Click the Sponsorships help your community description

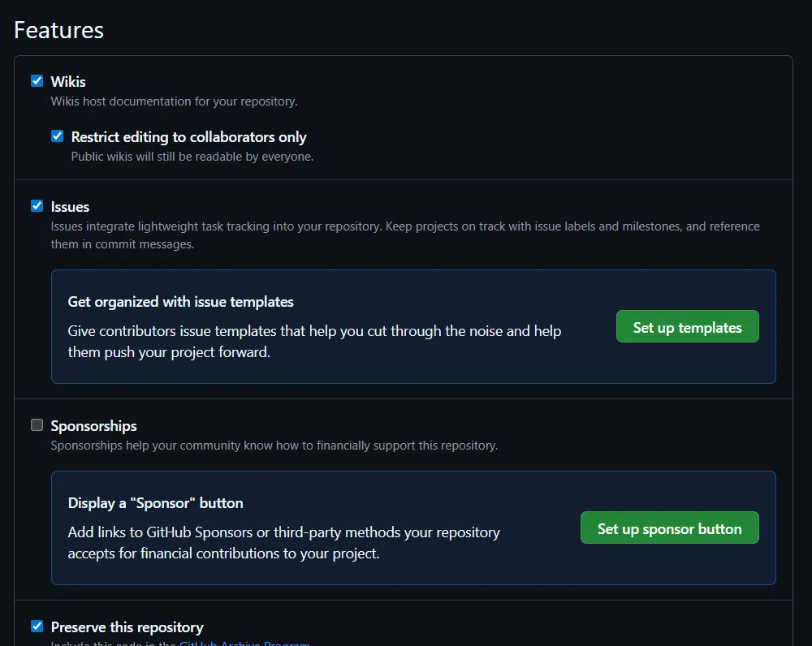274,446
